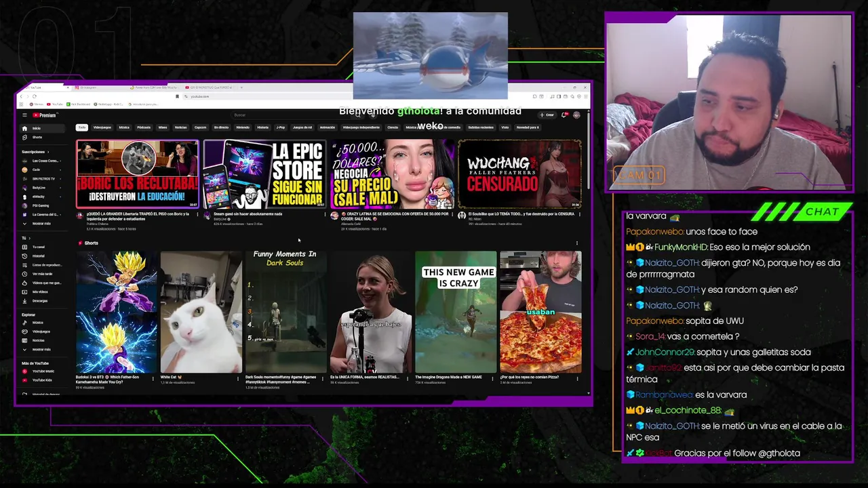Open options menu of the Shorts shelf

point(577,243)
